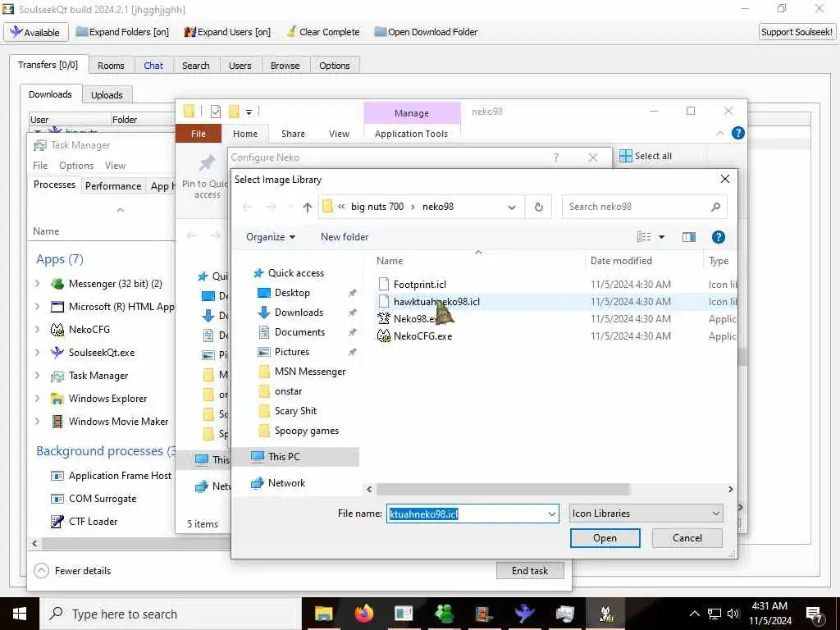Expand Windows Movie Maker in Task Manager
The image size is (840, 630).
pos(38,421)
